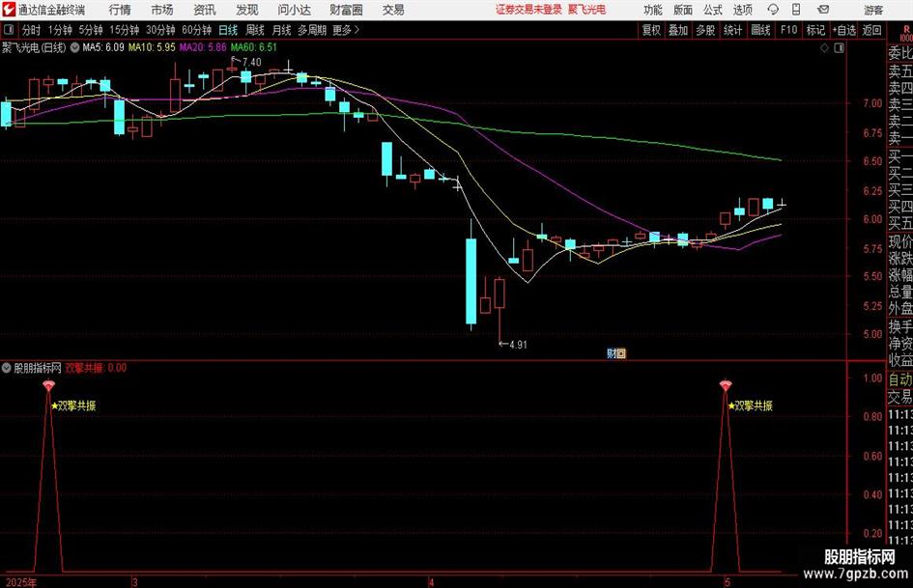The image size is (913, 588).
Task: Switch to 分时 intraday view tab
Action: [32, 30]
